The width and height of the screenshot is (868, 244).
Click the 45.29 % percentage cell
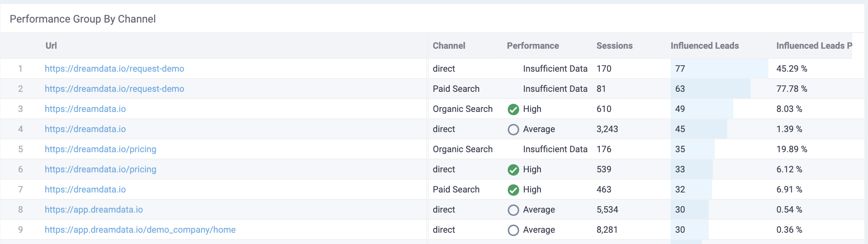pyautogui.click(x=792, y=68)
